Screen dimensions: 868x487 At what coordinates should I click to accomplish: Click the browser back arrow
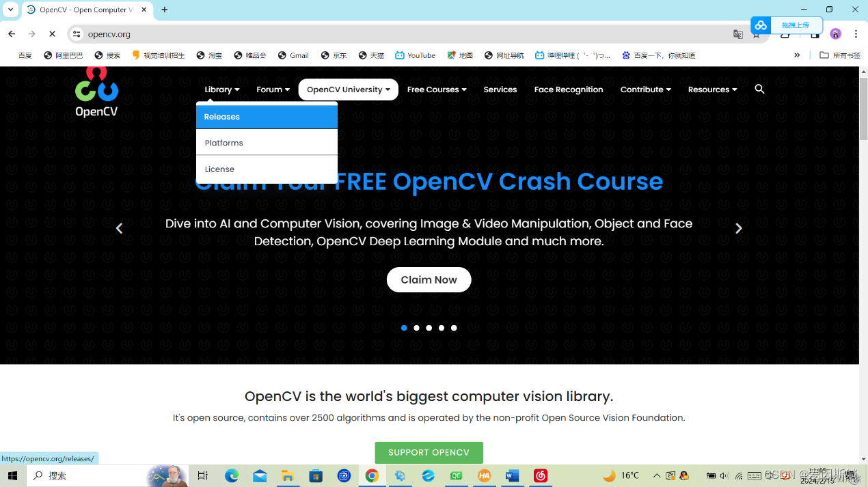(x=12, y=33)
